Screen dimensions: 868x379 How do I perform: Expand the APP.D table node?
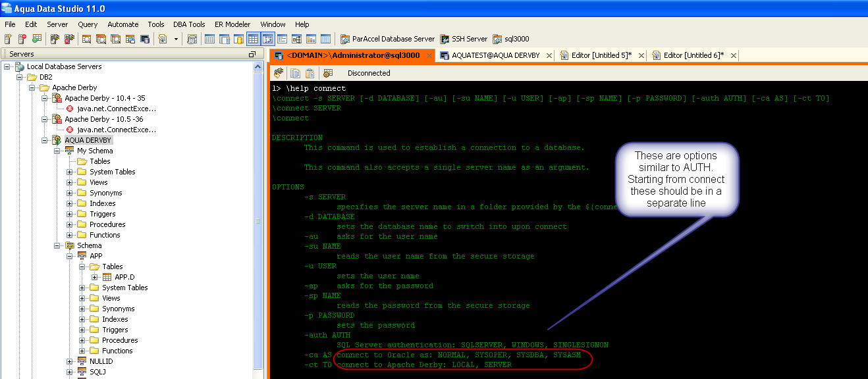tap(94, 277)
